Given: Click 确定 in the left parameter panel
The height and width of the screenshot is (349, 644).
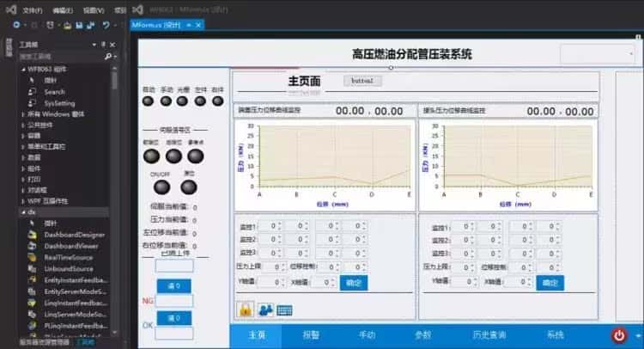Looking at the screenshot, I should (354, 283).
